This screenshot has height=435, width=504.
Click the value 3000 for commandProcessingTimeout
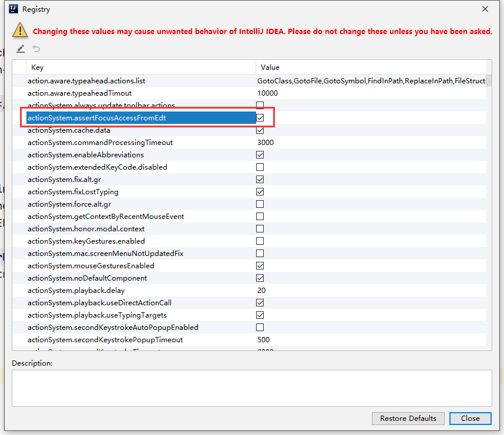click(x=266, y=143)
